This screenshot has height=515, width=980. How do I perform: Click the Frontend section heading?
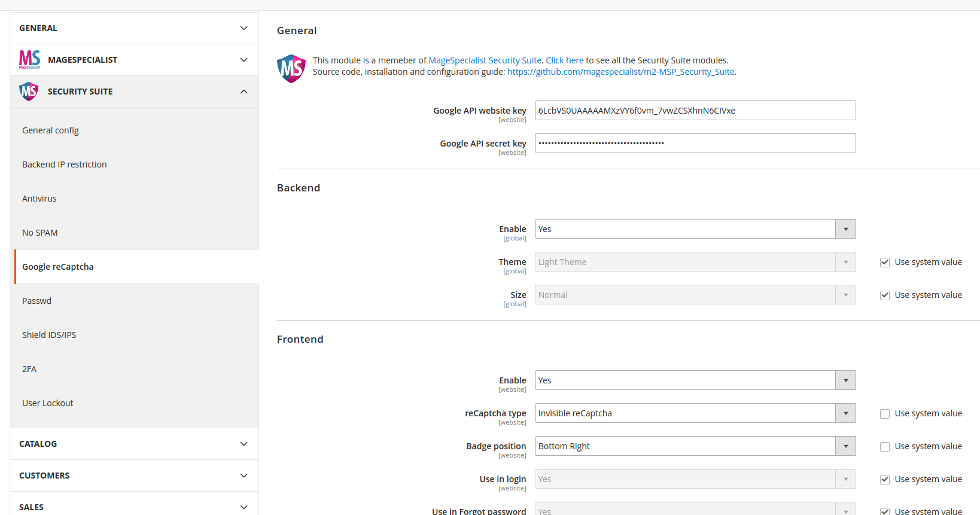coord(300,339)
